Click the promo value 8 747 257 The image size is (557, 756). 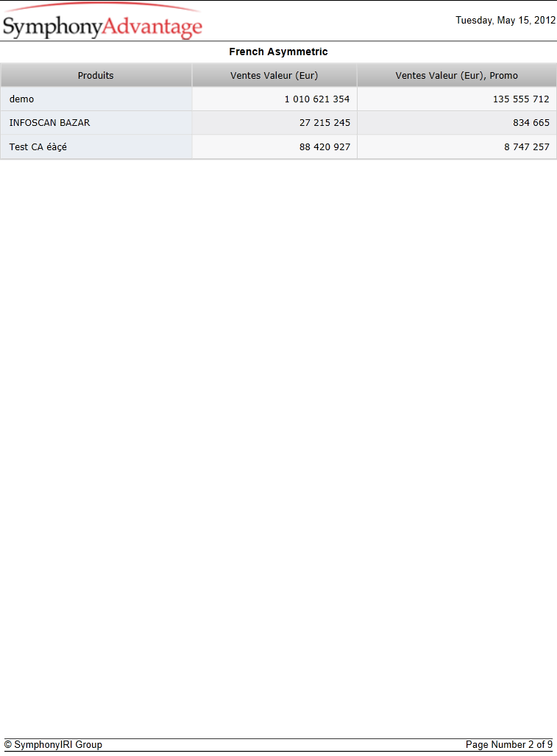tap(527, 146)
